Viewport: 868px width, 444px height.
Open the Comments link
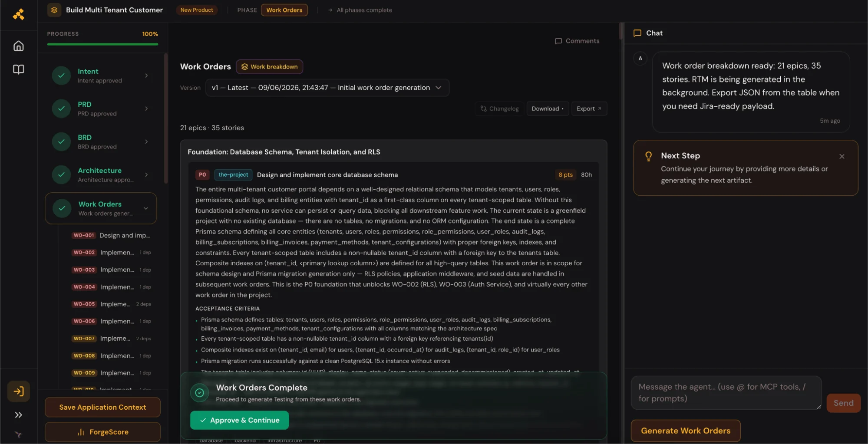[x=577, y=41]
